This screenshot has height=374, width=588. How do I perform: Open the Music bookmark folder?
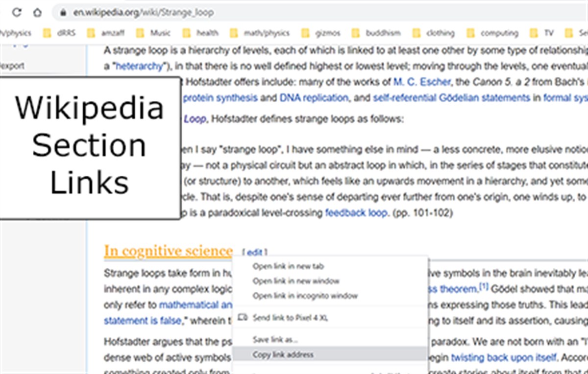pos(154,33)
